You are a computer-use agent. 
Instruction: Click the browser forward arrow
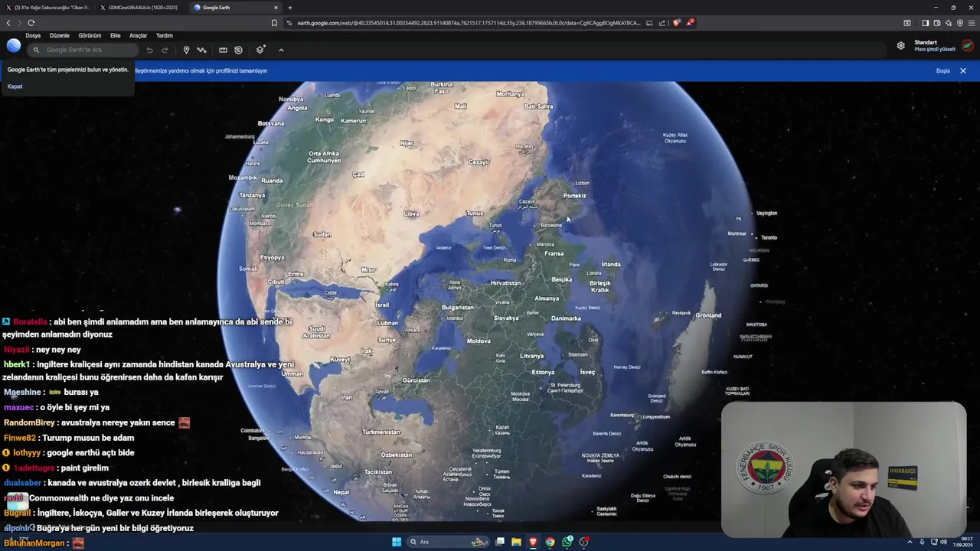tap(19, 23)
